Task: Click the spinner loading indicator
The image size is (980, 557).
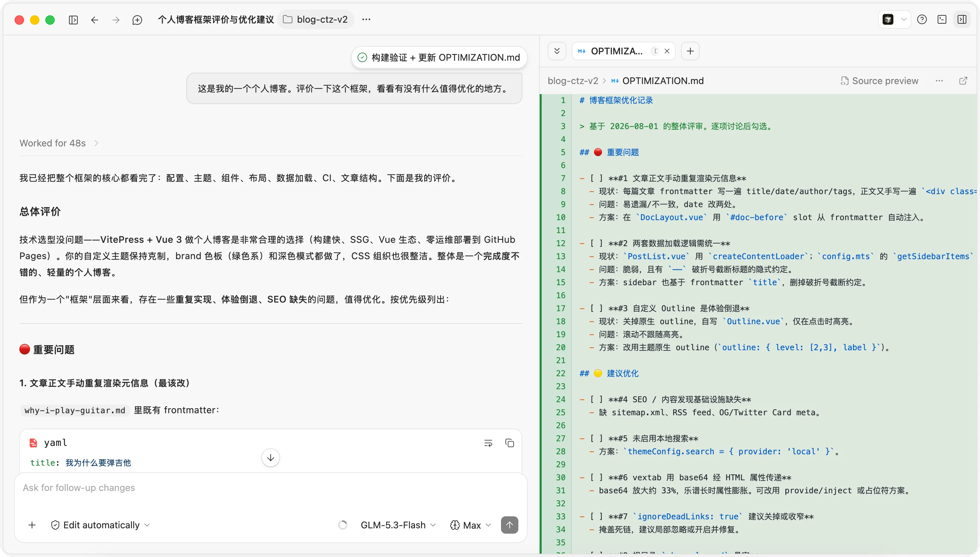Action: pos(343,525)
